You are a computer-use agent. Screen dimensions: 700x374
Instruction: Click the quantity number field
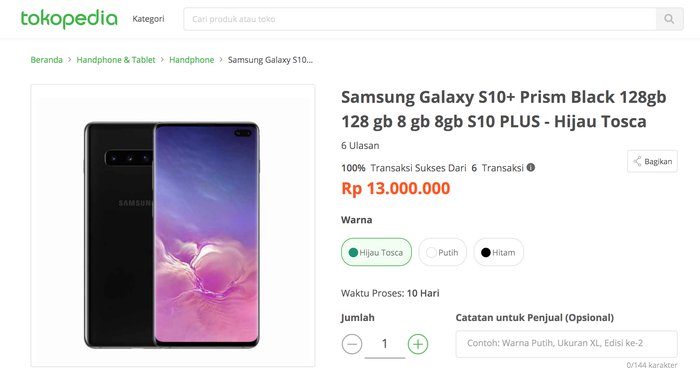coord(385,344)
